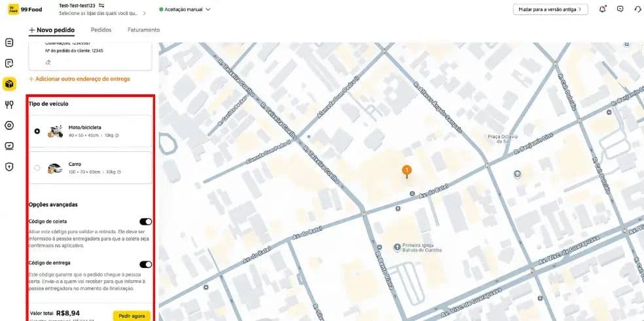Toggle the Código de coleta switch
The height and width of the screenshot is (321, 644).
coord(145,221)
